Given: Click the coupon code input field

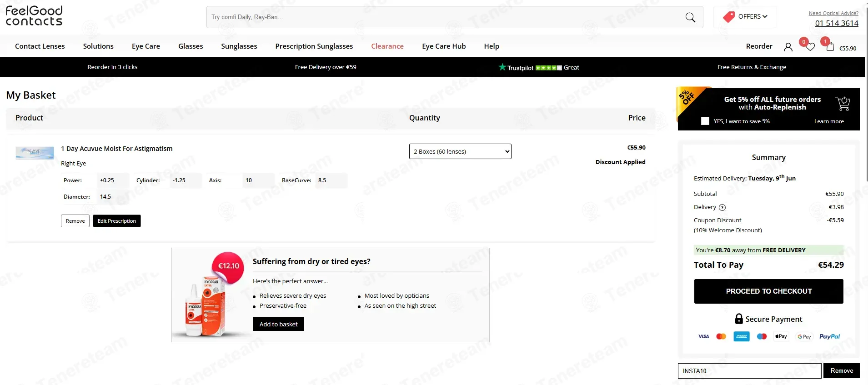Looking at the screenshot, I should (750, 371).
